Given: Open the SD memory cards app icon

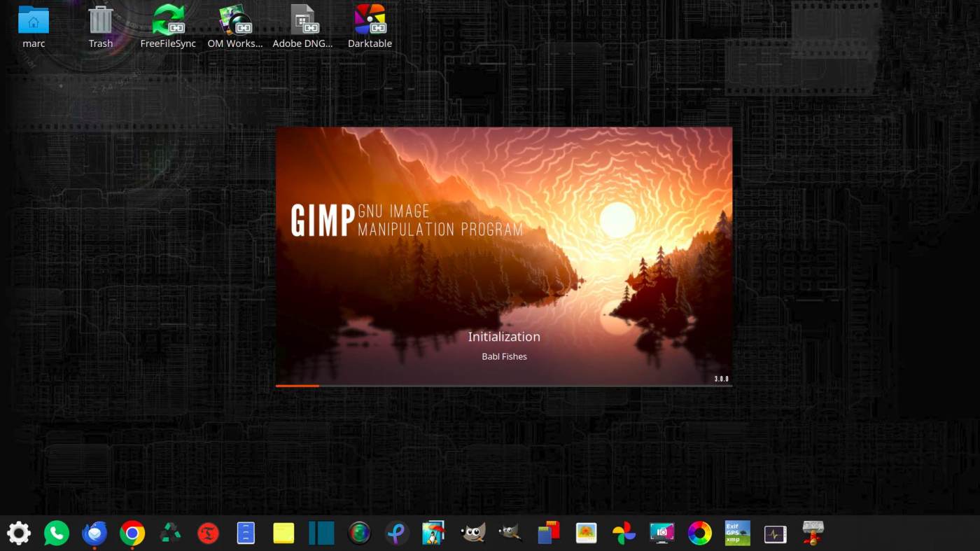Looking at the screenshot, I should (549, 533).
